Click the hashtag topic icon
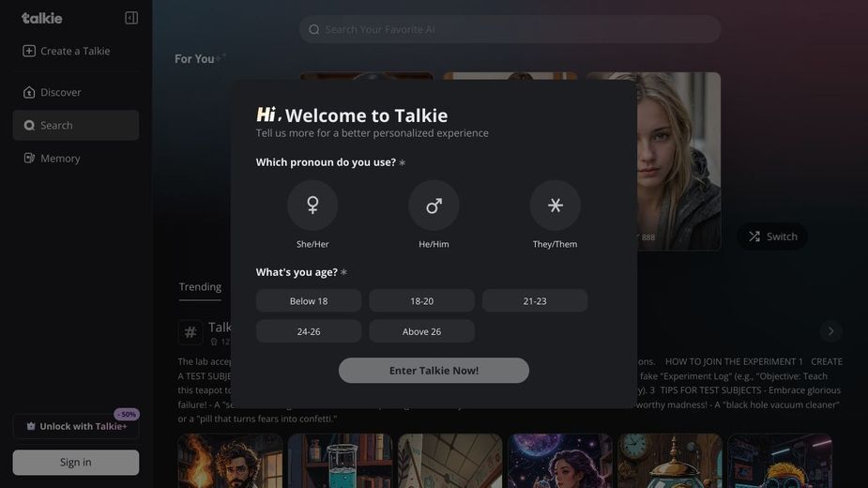Screen dimensions: 868x488 (x=190, y=332)
